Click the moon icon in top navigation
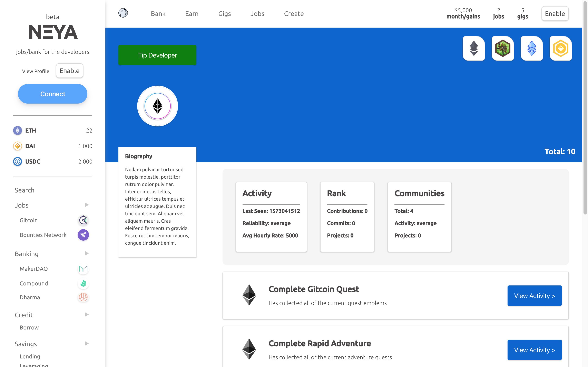The height and width of the screenshot is (367, 588). [x=123, y=13]
